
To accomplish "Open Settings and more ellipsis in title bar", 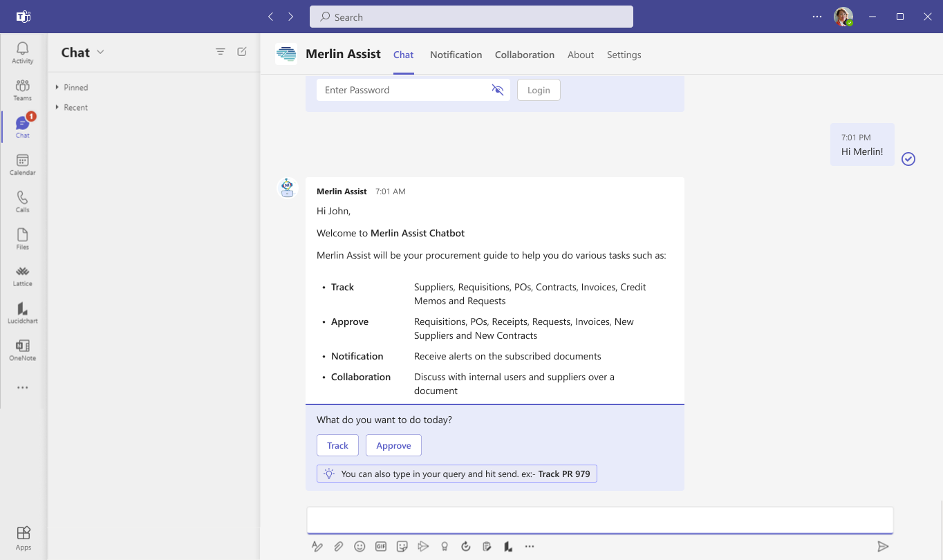I will [817, 17].
